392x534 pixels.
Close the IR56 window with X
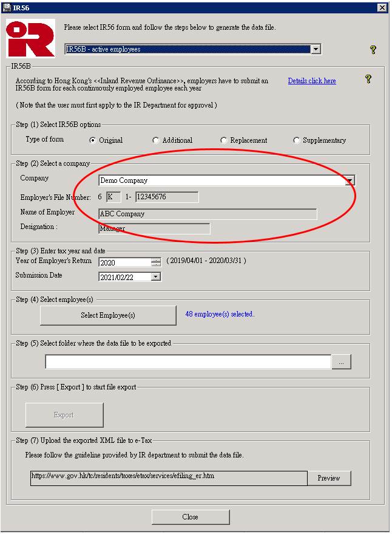tap(382, 7)
